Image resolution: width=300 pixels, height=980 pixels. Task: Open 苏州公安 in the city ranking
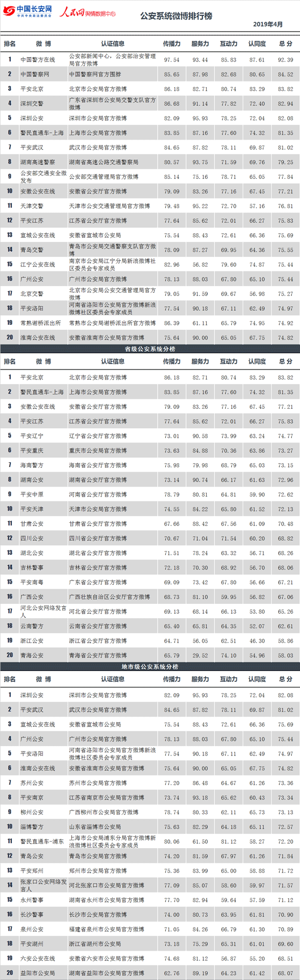(32, 783)
